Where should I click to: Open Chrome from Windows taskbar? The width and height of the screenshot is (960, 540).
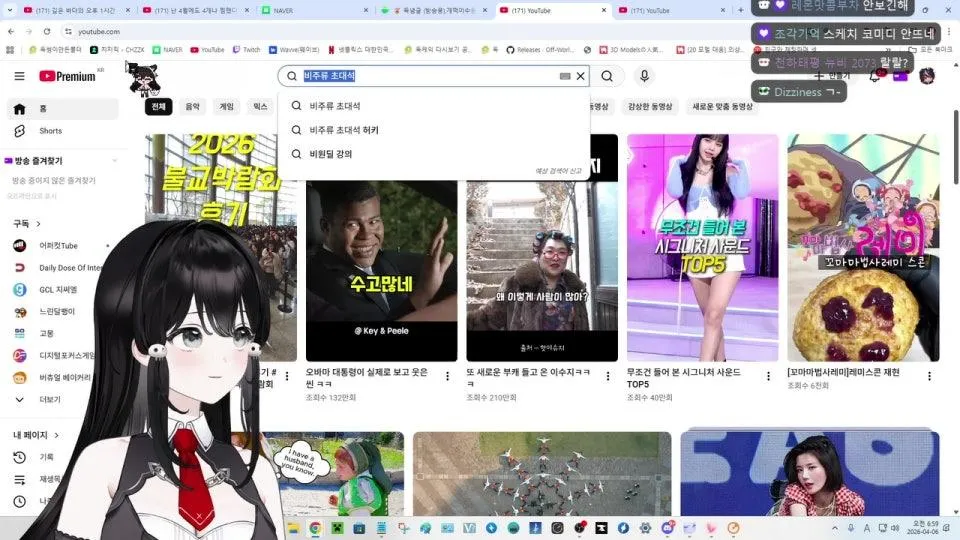click(x=315, y=528)
